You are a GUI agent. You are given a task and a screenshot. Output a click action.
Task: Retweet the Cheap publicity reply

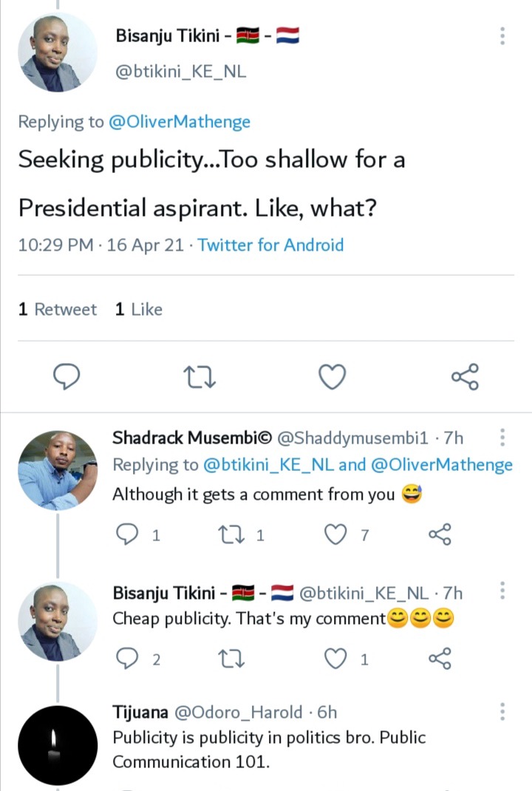coord(231,659)
